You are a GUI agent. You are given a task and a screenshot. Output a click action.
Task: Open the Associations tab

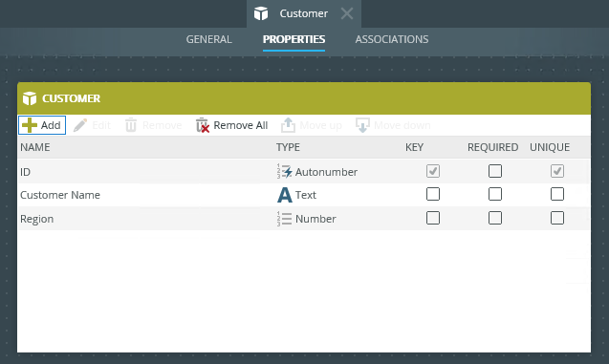(x=392, y=39)
